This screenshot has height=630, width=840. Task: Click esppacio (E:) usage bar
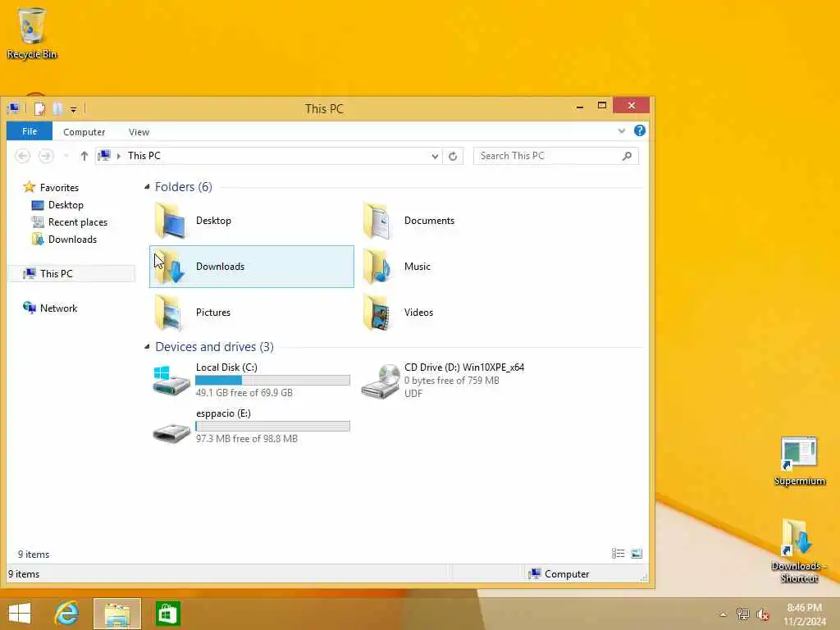pos(272,427)
